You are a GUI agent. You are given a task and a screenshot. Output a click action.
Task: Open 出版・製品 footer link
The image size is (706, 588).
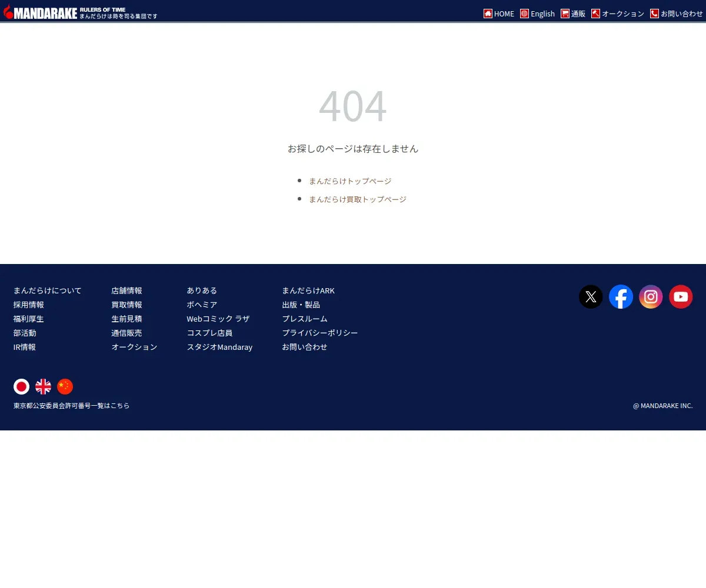tap(301, 305)
